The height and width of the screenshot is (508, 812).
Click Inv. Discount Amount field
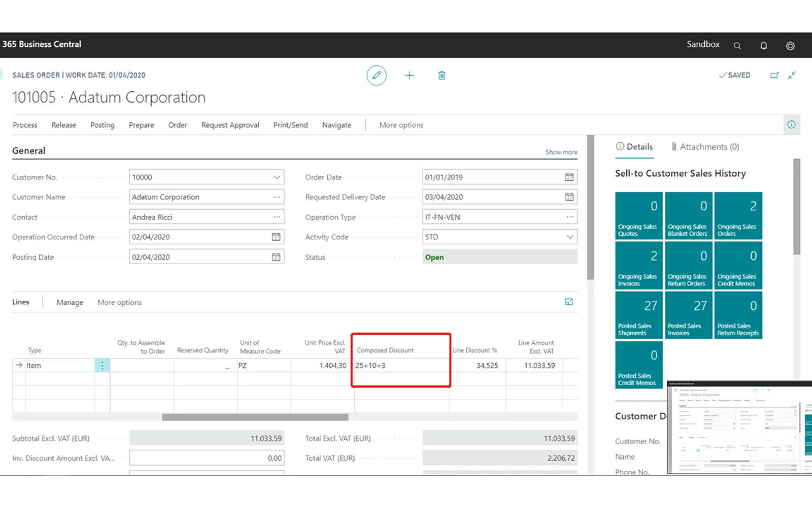[x=207, y=458]
